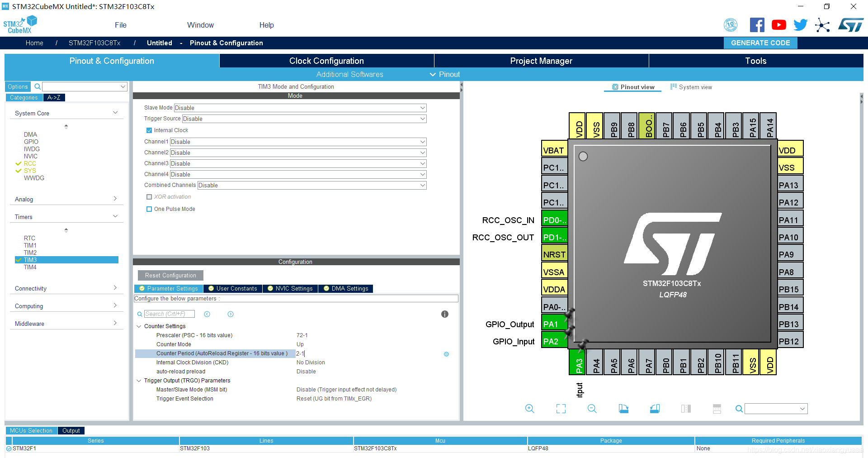Switch to Project Manager tab
The height and width of the screenshot is (458, 868).
[541, 61]
